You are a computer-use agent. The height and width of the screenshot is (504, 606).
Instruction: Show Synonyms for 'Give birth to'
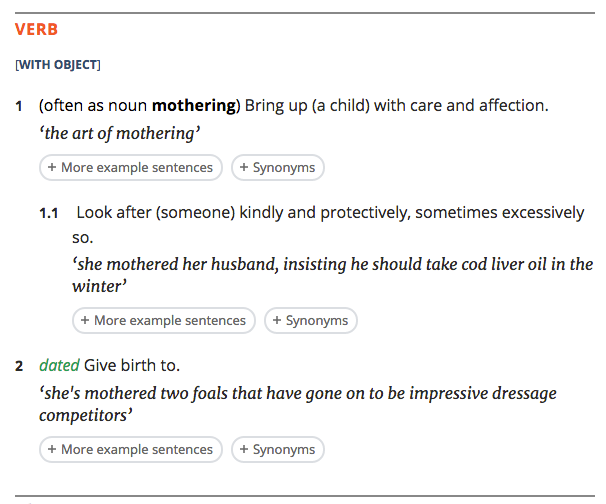click(277, 450)
